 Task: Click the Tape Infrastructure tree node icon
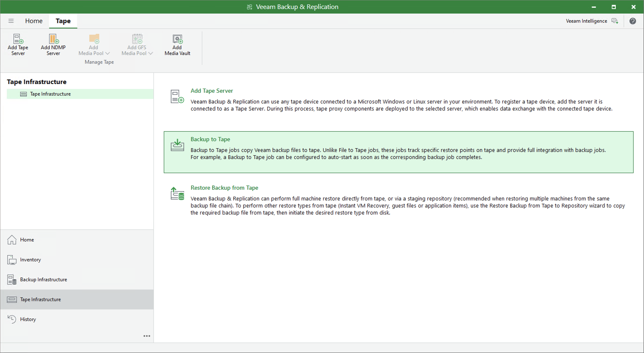click(24, 94)
